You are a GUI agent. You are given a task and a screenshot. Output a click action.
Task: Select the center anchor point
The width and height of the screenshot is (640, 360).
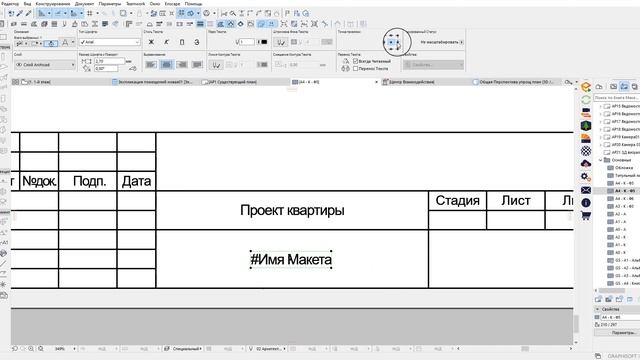391,42
